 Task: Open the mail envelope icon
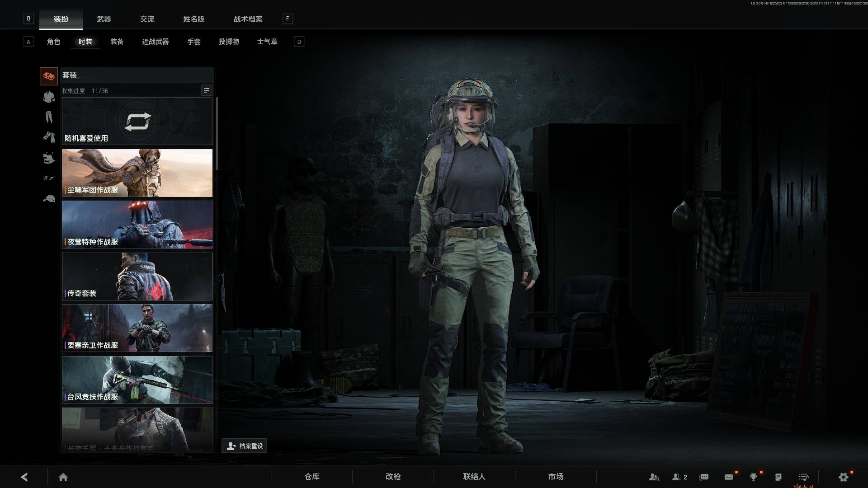(x=729, y=477)
